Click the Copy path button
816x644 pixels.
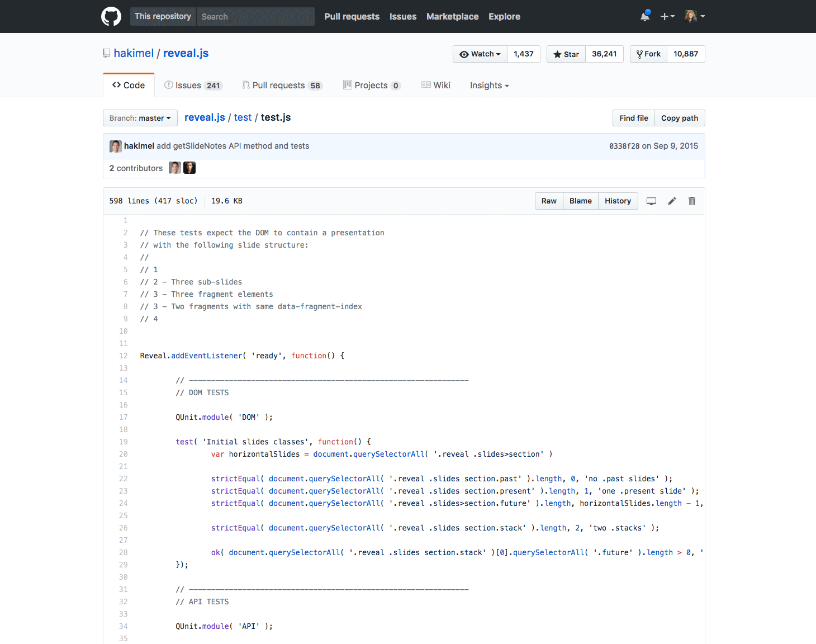pyautogui.click(x=679, y=118)
